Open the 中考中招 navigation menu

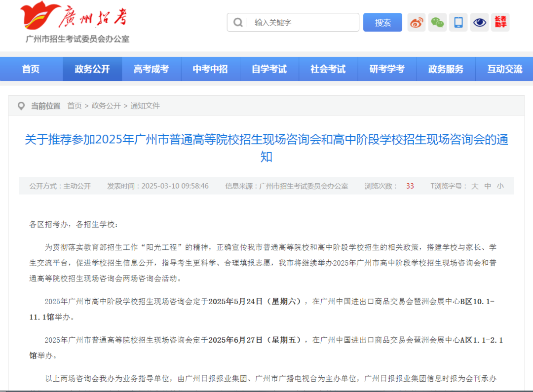pos(210,69)
